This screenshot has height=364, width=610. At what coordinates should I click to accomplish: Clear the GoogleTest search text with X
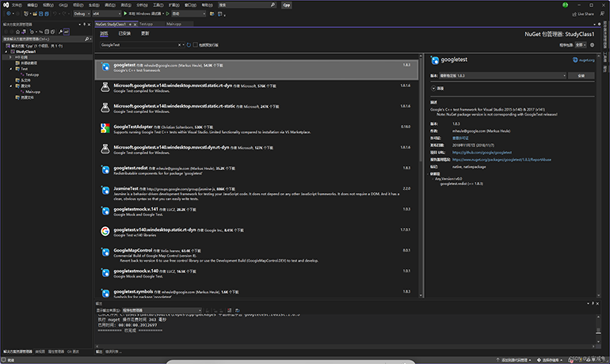click(179, 45)
